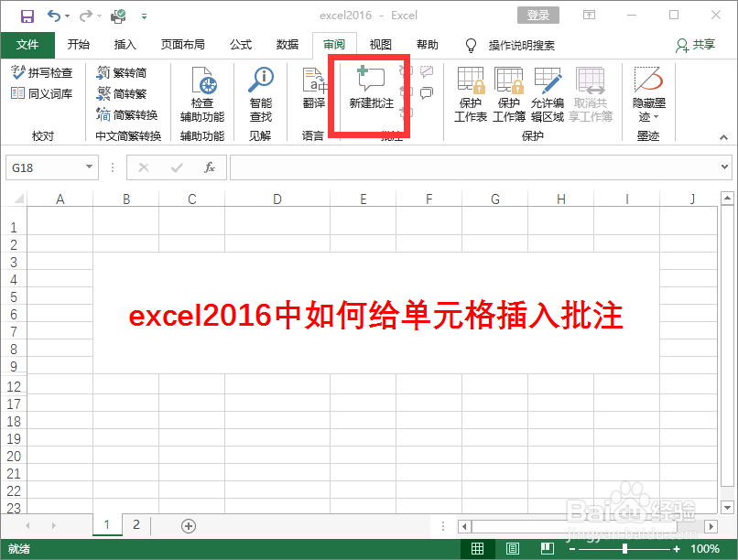Click 检查辅助功能 accessibility checker
Viewport: 738px width, 560px height.
pos(202,94)
